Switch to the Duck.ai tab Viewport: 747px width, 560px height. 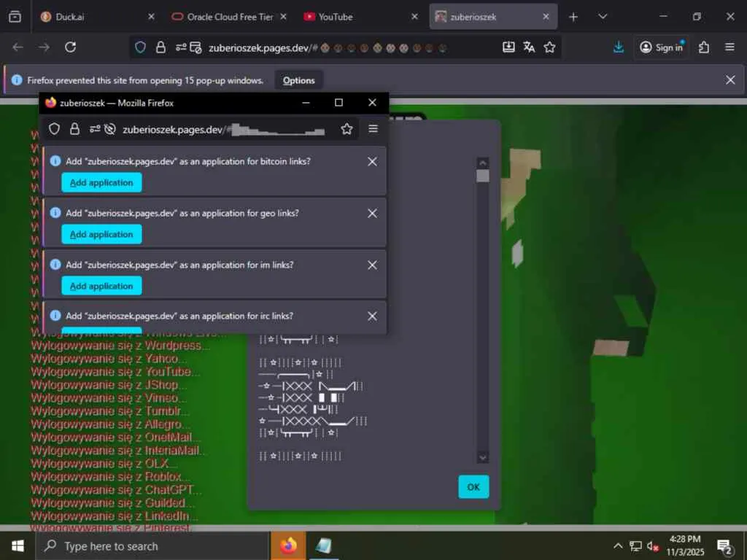click(x=98, y=17)
